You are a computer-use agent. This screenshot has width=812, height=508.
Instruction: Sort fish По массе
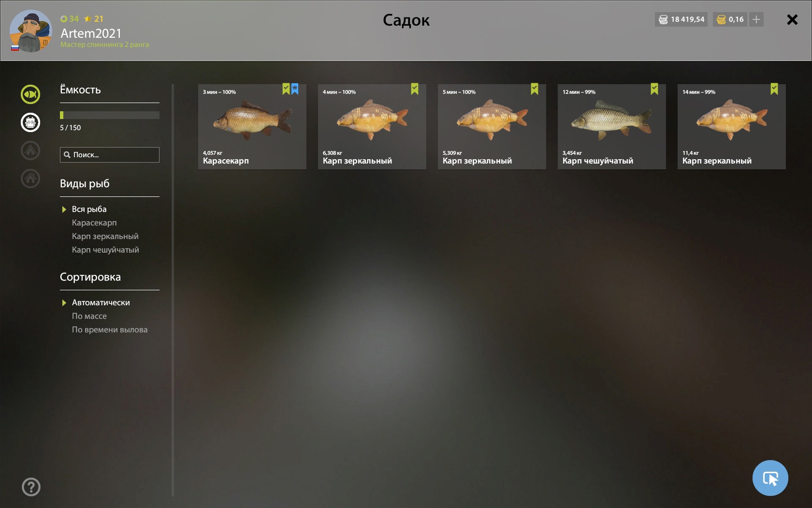(89, 316)
